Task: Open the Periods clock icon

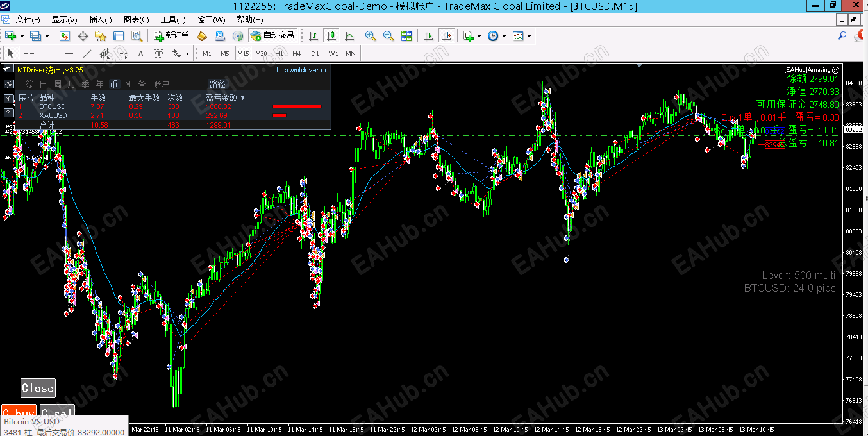Action: (x=493, y=36)
